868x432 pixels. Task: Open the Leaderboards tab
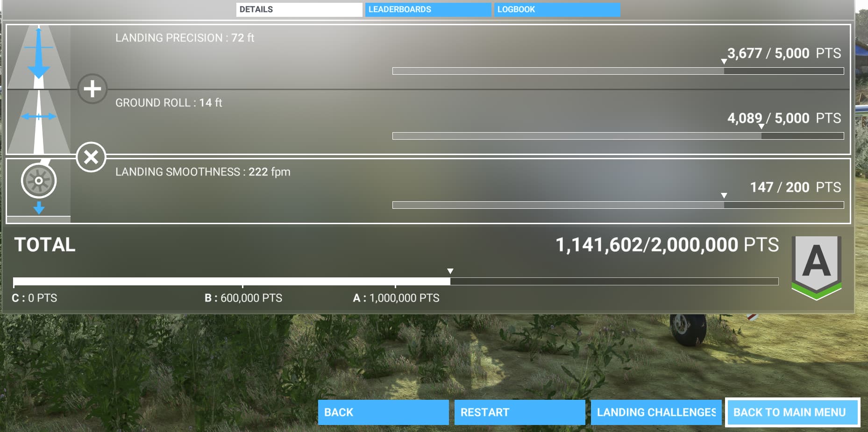[428, 9]
